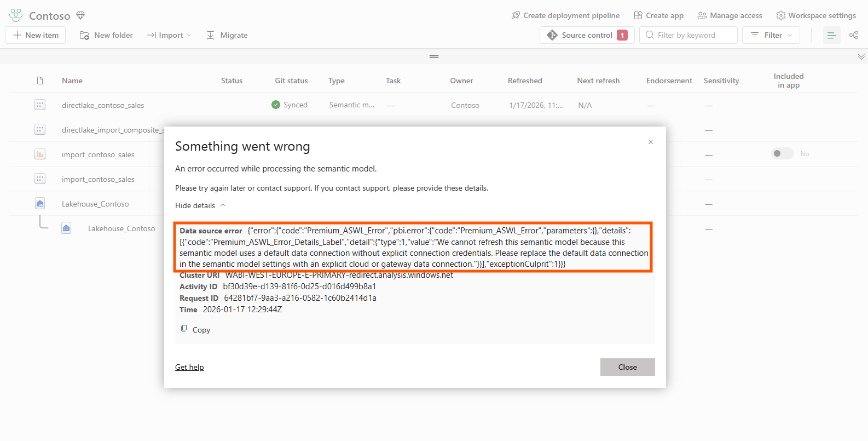Switch to lineage view icon

(x=854, y=35)
